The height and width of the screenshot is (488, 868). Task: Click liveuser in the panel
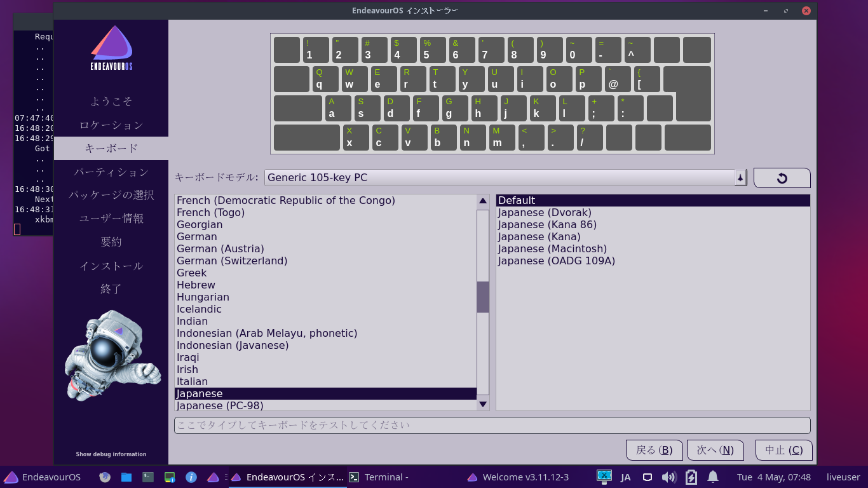pyautogui.click(x=843, y=477)
